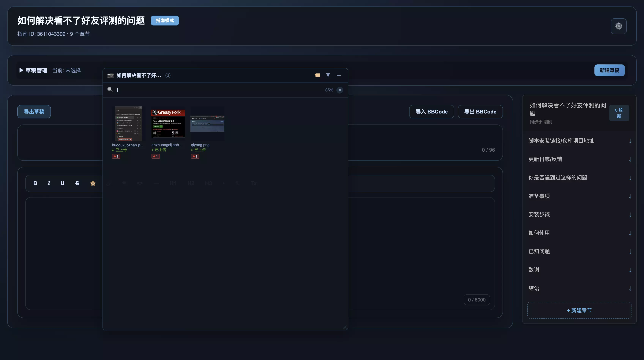644x360 pixels.
Task: Open the filter triangle dropdown in image panel
Action: [x=328, y=75]
